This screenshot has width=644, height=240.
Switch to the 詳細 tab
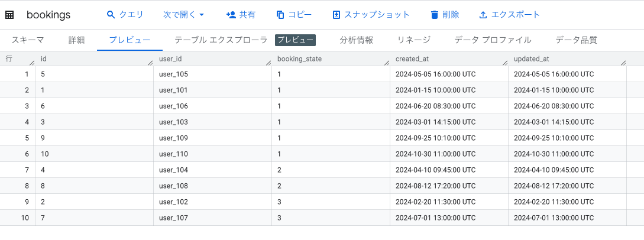[x=76, y=40]
